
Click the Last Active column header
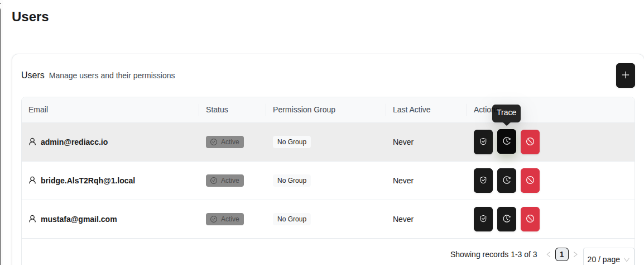(x=411, y=110)
